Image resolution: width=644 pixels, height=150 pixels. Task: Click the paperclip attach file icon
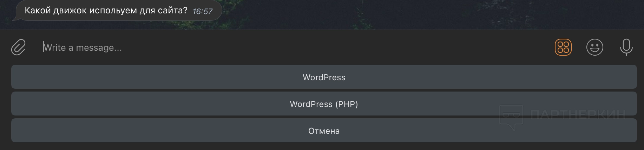coord(18,48)
